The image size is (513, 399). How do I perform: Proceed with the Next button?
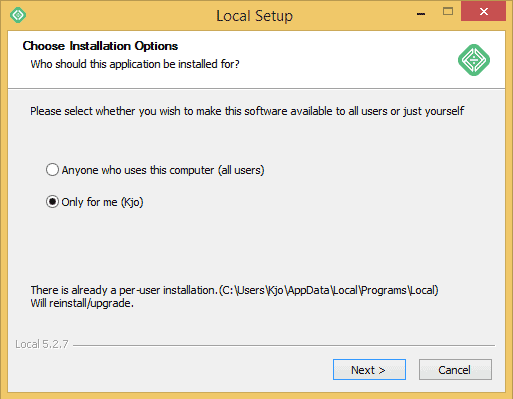[x=369, y=370]
